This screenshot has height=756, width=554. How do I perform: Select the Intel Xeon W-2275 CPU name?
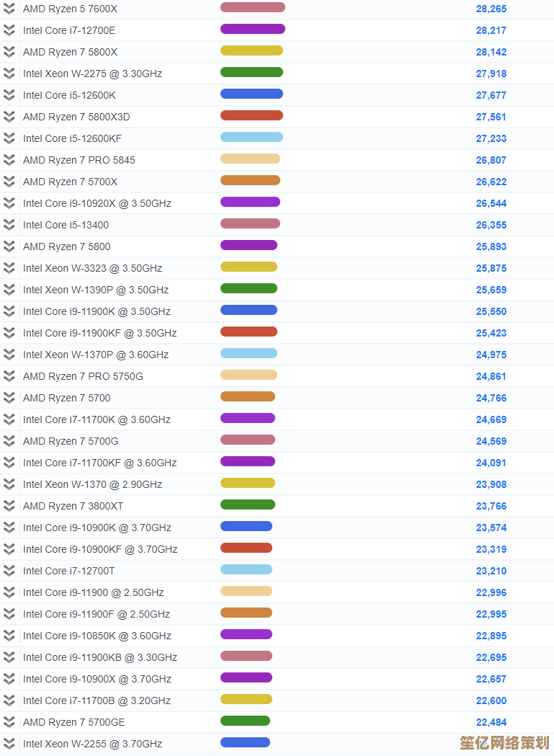[92, 74]
